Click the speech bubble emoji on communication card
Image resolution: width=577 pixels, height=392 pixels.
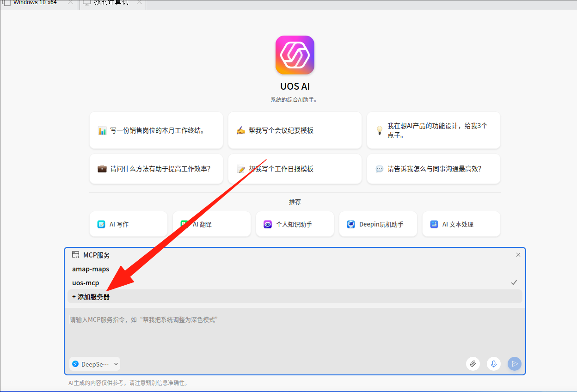pos(380,169)
